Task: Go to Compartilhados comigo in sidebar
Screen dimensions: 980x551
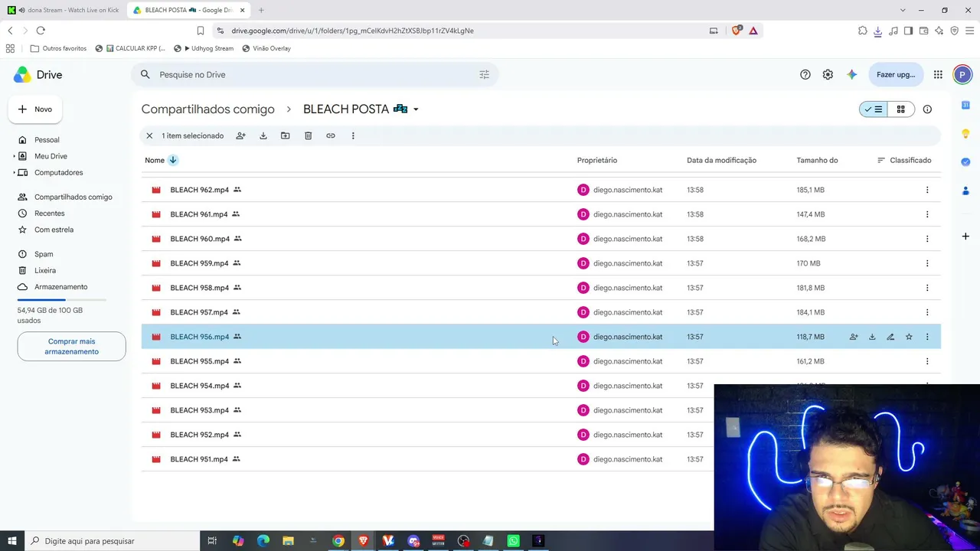Action: pyautogui.click(x=73, y=197)
